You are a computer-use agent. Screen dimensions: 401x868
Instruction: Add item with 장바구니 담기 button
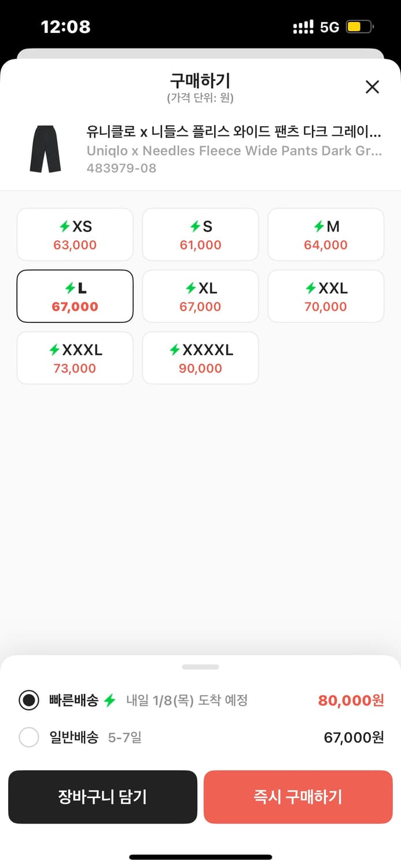[102, 797]
